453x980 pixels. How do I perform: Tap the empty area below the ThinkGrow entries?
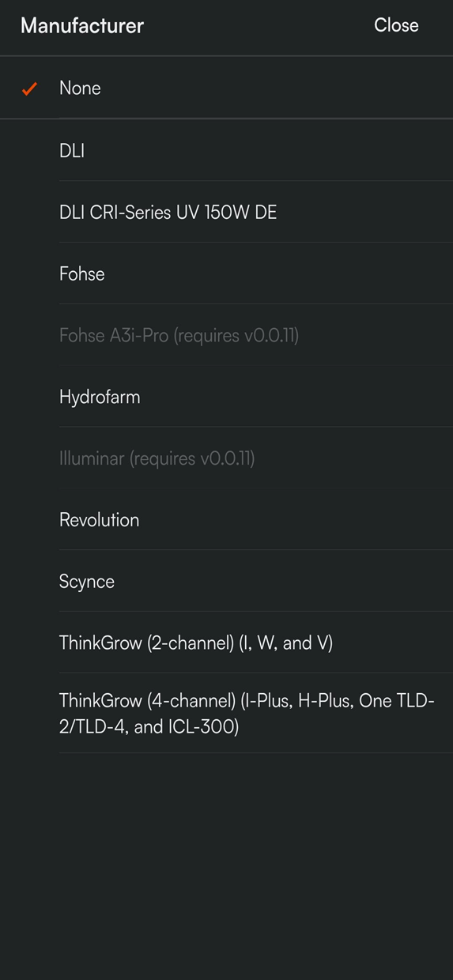226,865
